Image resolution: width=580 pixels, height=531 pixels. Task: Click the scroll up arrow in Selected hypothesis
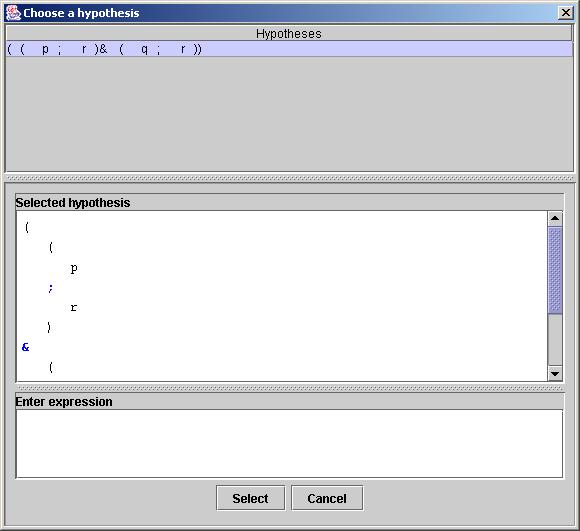point(555,219)
